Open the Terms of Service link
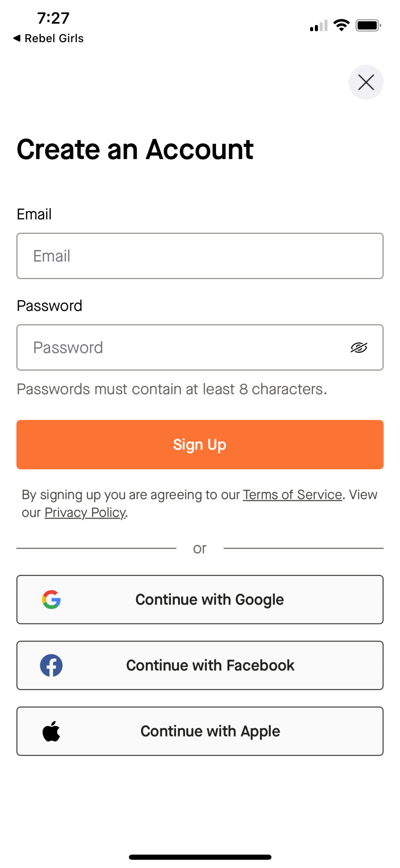The width and height of the screenshot is (400, 868). point(292,494)
